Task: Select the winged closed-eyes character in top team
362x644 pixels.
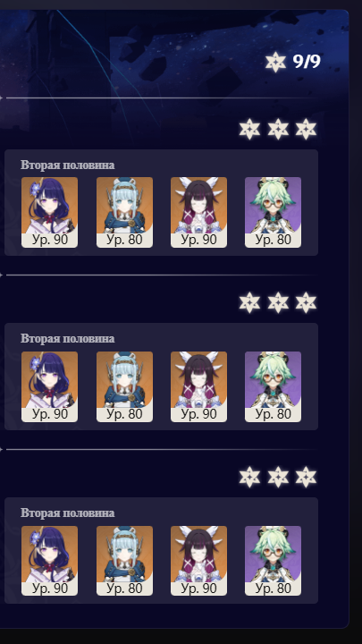Action: point(198,212)
